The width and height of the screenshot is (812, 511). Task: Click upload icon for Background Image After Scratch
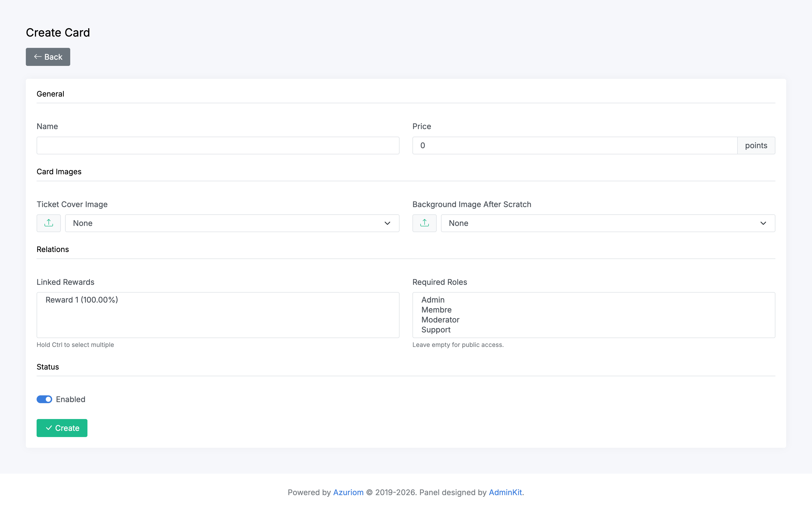click(x=424, y=223)
